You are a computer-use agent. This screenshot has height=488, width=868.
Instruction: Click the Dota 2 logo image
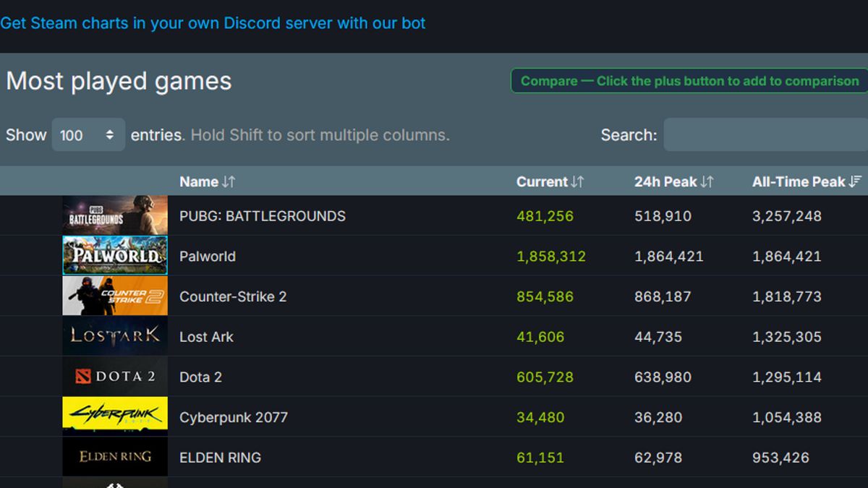click(114, 377)
